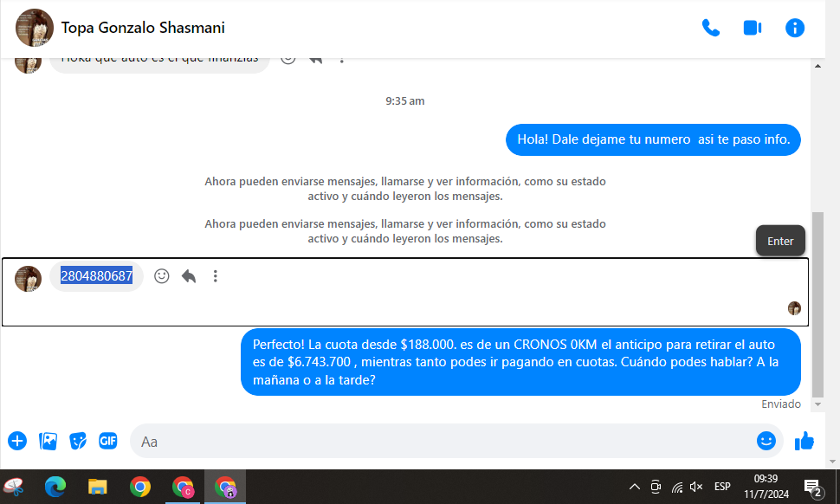Click the Enter tooltip button
840x504 pixels.
pos(780,241)
